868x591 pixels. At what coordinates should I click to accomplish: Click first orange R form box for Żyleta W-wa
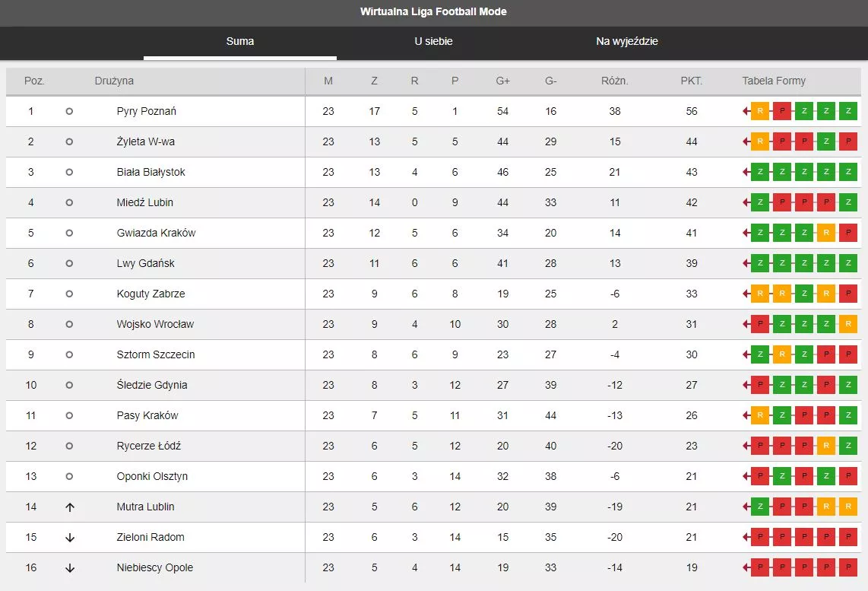[x=760, y=141]
